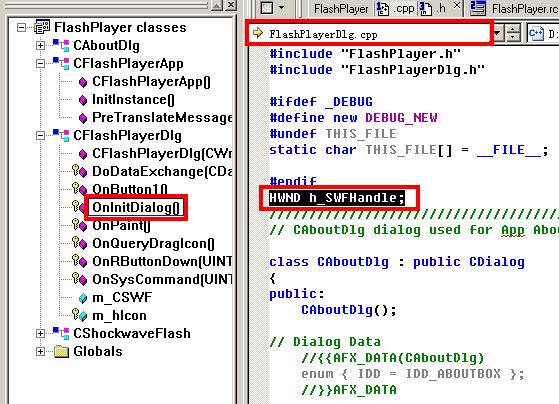Click the CFlashPlayerDlg class icon
The image size is (559, 404).
pyautogui.click(x=61, y=135)
